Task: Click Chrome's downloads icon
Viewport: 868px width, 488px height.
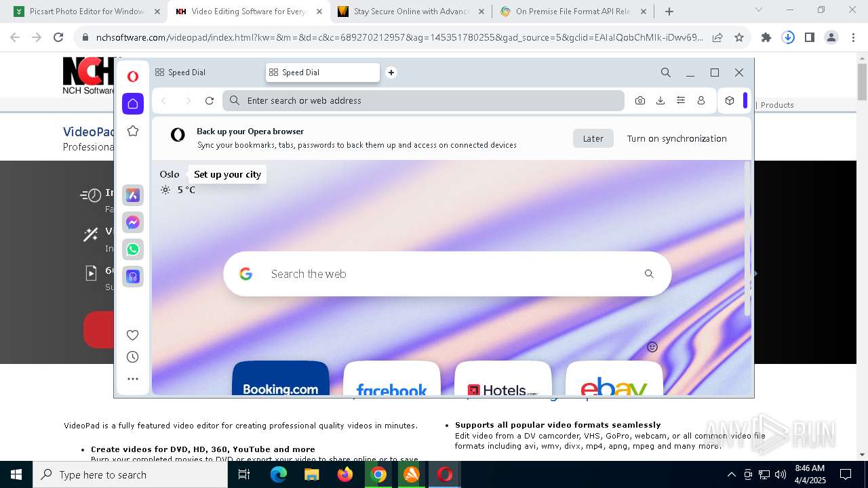Action: click(x=788, y=38)
